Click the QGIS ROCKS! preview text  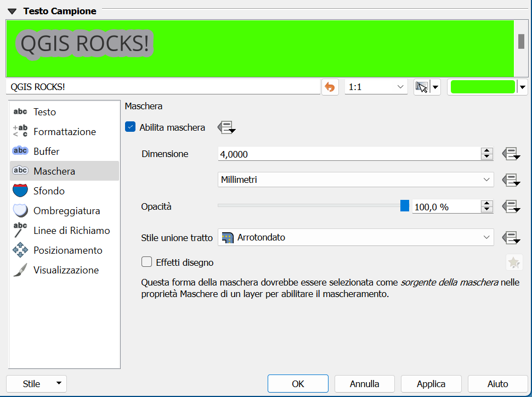coord(85,44)
